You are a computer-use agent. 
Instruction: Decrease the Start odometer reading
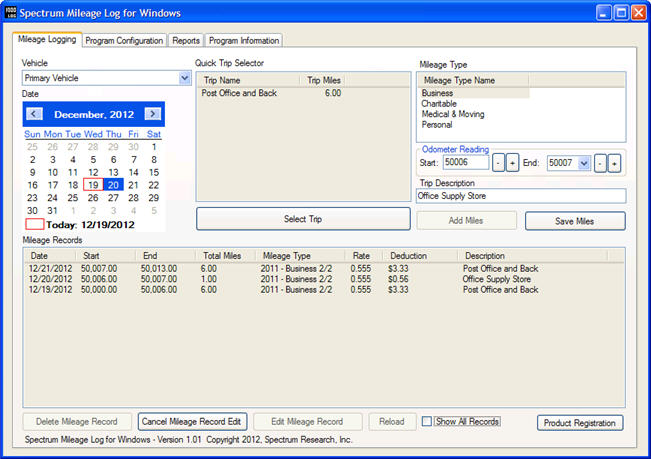pos(498,163)
